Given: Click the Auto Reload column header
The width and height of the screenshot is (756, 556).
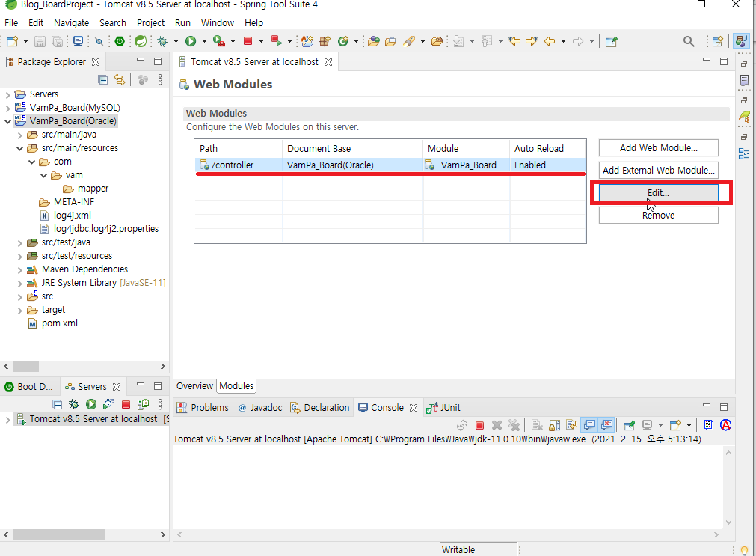Looking at the screenshot, I should [x=547, y=149].
